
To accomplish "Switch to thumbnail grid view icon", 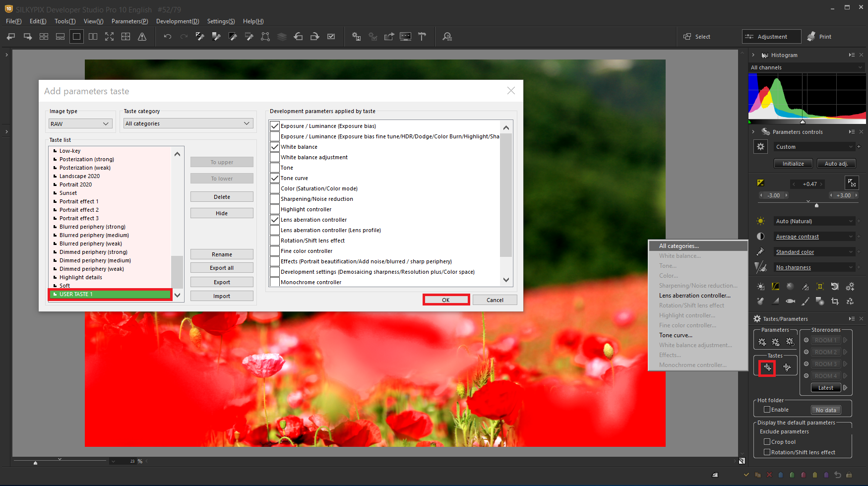I will (x=44, y=37).
